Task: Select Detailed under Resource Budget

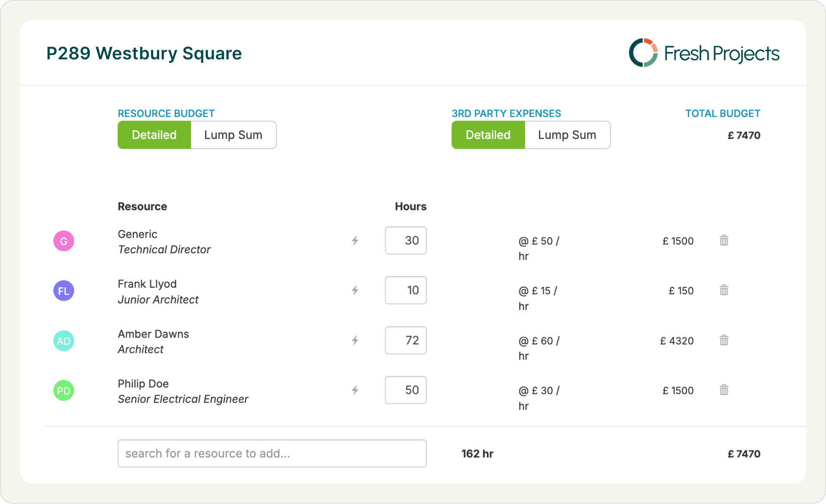Action: pyautogui.click(x=154, y=135)
